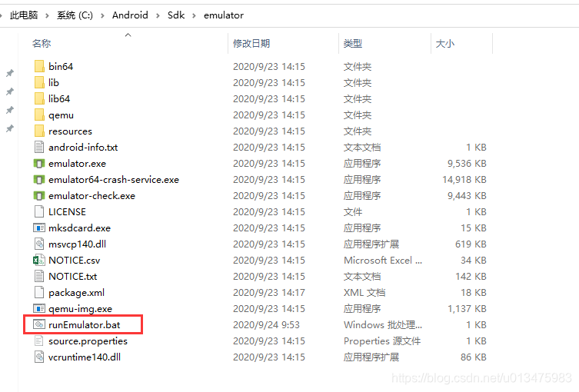Click the resources folder icon

tap(39, 131)
